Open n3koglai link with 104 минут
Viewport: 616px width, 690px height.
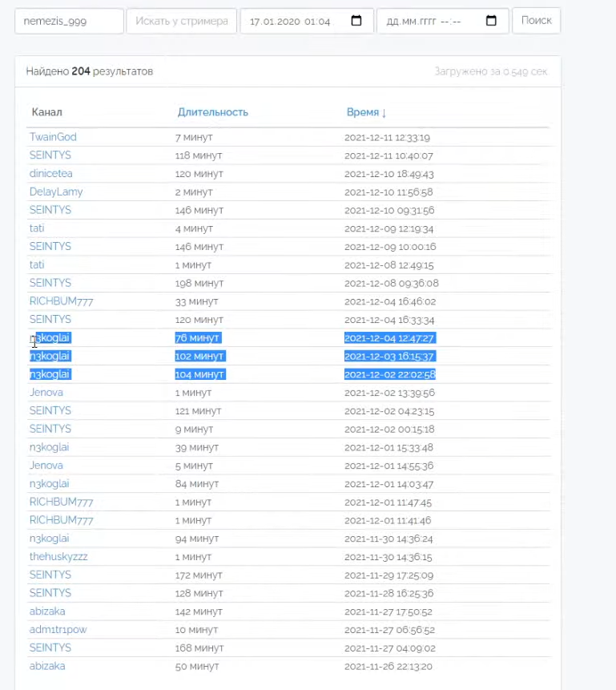(50, 374)
